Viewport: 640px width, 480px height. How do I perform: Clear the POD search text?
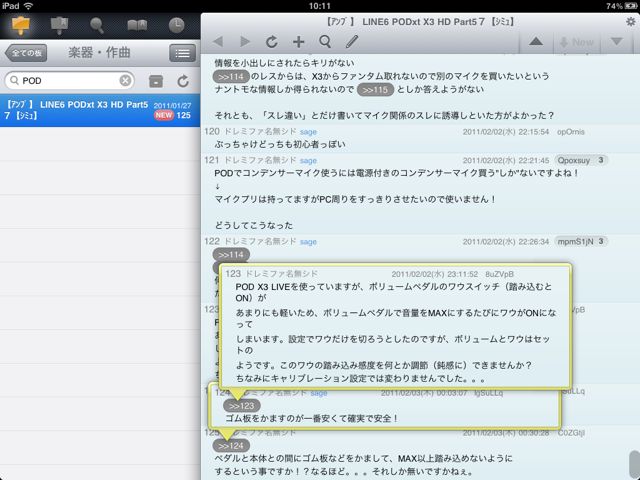tap(126, 80)
